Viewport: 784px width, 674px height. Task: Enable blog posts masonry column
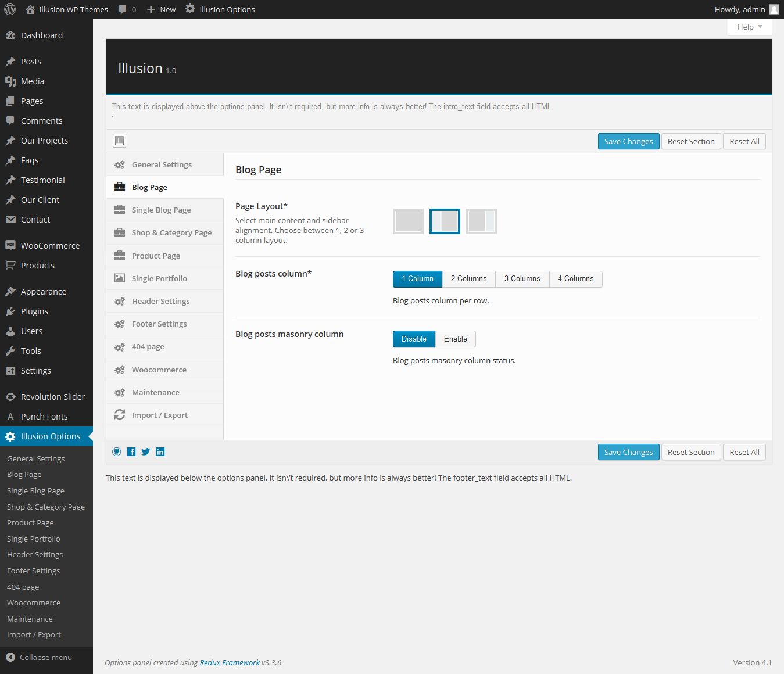(456, 339)
